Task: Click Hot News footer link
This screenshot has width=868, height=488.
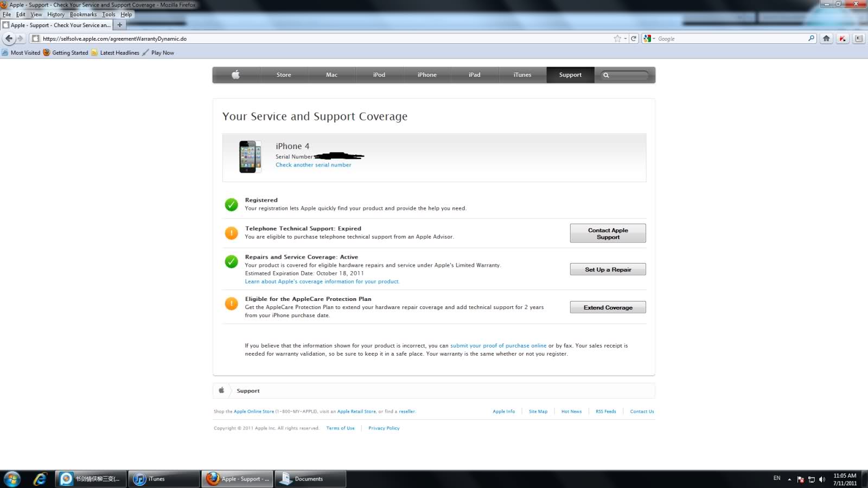Action: pos(571,412)
